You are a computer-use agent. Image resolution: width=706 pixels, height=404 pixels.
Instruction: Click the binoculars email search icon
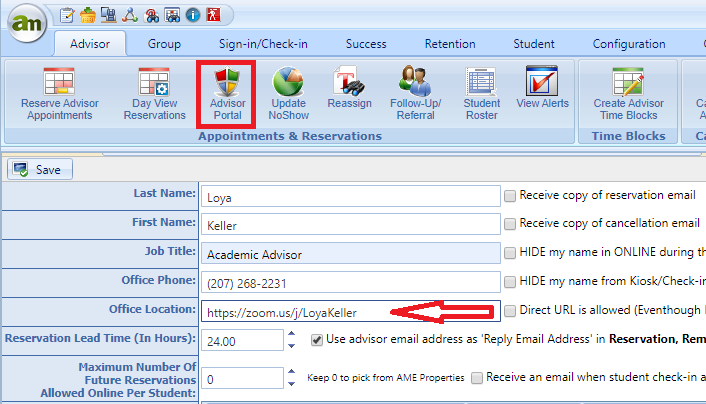(151, 15)
